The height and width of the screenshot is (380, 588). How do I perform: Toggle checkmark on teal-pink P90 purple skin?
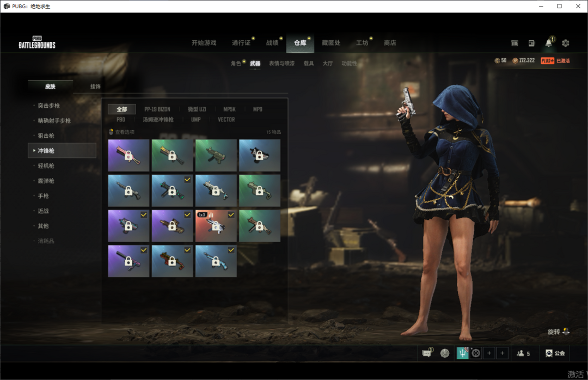(144, 215)
